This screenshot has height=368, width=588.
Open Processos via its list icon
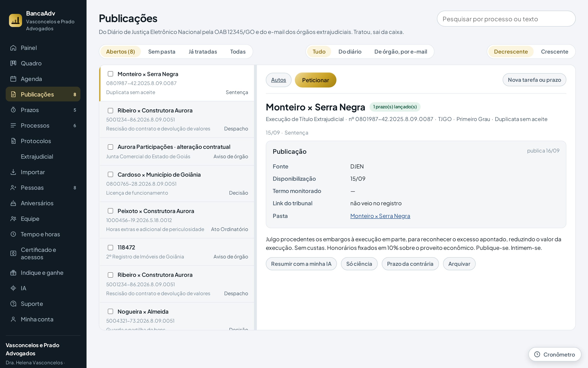coord(13,126)
